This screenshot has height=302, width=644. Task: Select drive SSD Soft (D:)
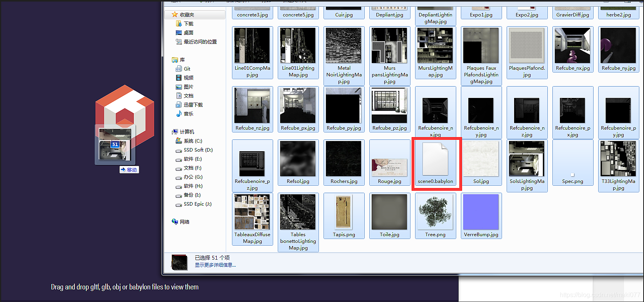coord(194,150)
